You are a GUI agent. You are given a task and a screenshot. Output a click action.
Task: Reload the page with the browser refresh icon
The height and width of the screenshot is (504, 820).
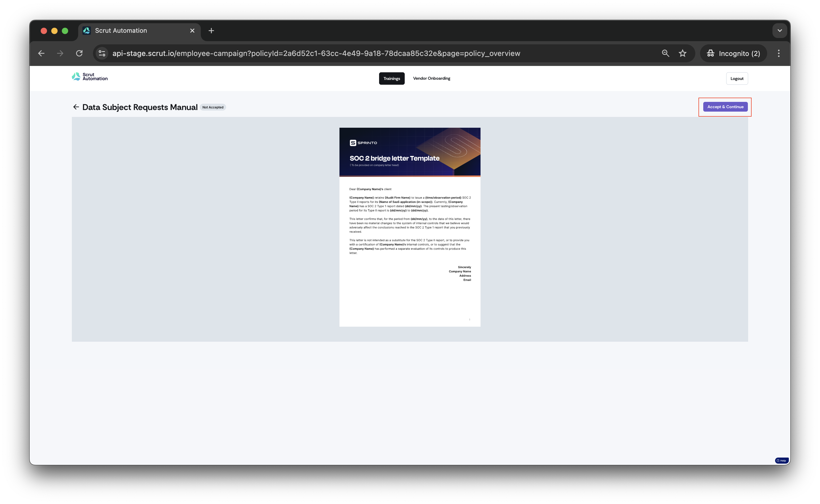[x=79, y=53]
